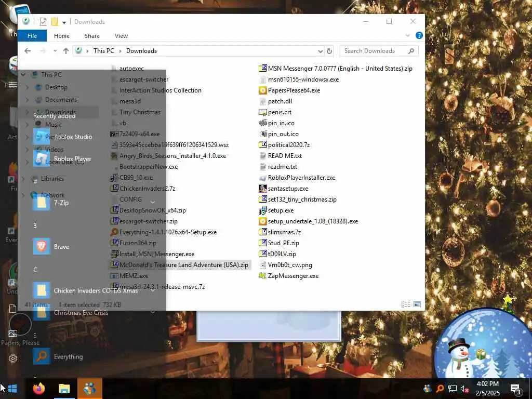
Task: Click This PC in the address bar
Action: point(103,51)
